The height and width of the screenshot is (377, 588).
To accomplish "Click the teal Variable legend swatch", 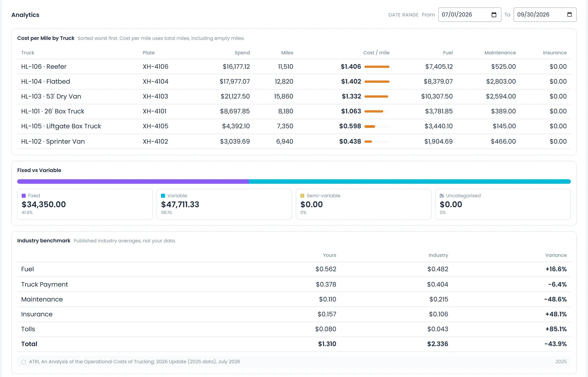I will (163, 196).
